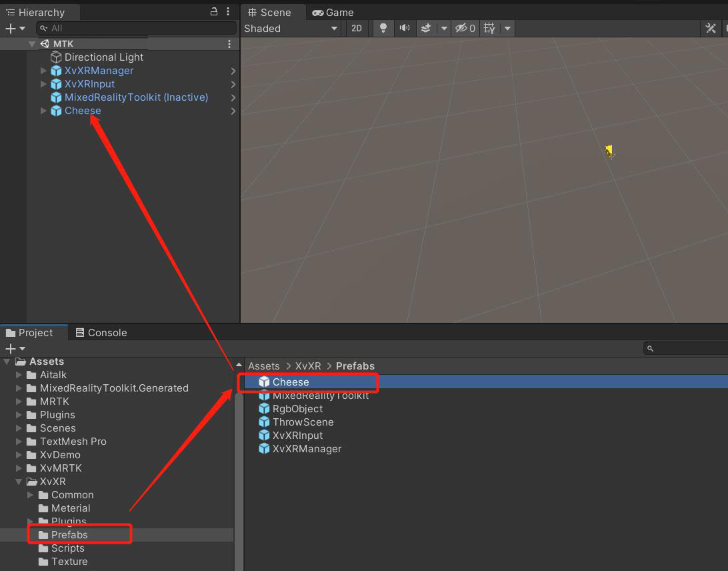The image size is (728, 571).
Task: Collapse the MTK scene node
Action: (x=32, y=43)
